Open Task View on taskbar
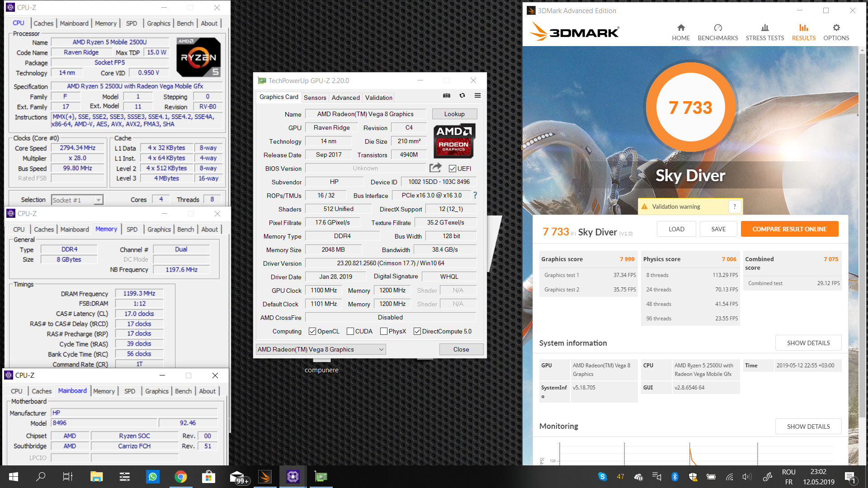Image resolution: width=868 pixels, height=488 pixels. coord(68,477)
